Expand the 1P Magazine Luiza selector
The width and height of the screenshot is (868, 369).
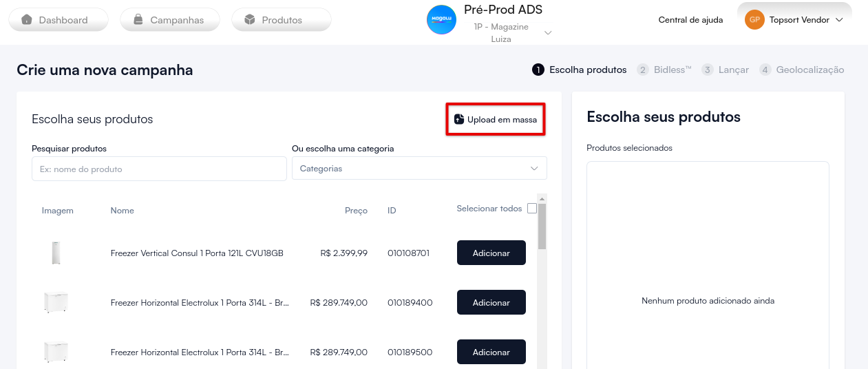pyautogui.click(x=548, y=32)
